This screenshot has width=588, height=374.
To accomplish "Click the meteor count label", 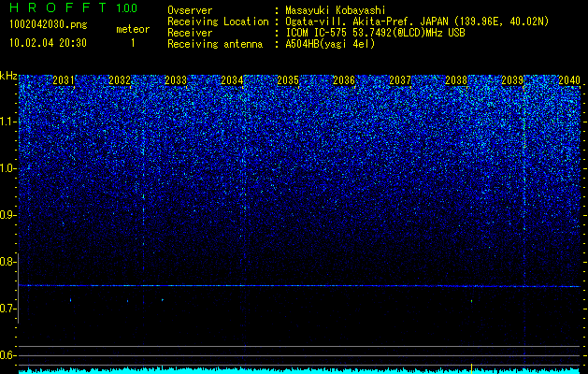I will pos(133,29).
